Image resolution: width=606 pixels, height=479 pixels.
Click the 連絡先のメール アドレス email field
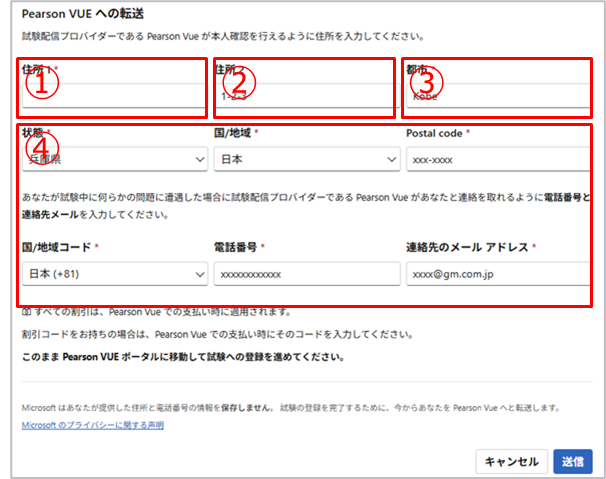pos(499,274)
